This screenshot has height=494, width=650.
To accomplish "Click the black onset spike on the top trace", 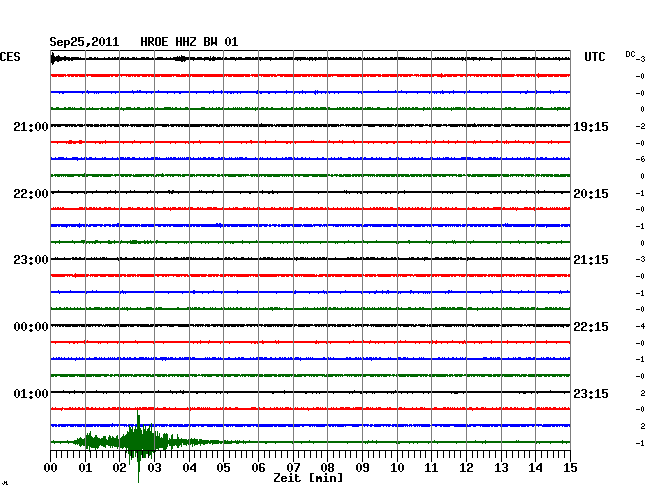I will coord(54,59).
